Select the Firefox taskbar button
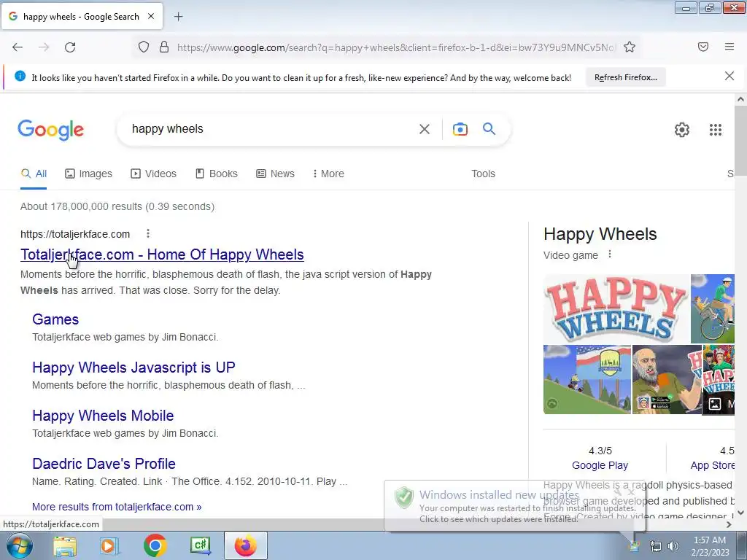Screen dimensions: 747x560 point(245,545)
